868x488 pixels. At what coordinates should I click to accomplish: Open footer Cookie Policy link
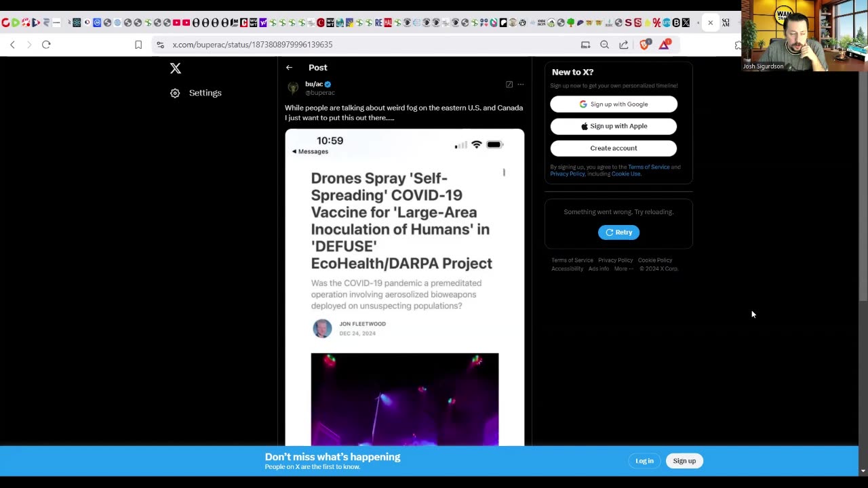coord(655,260)
